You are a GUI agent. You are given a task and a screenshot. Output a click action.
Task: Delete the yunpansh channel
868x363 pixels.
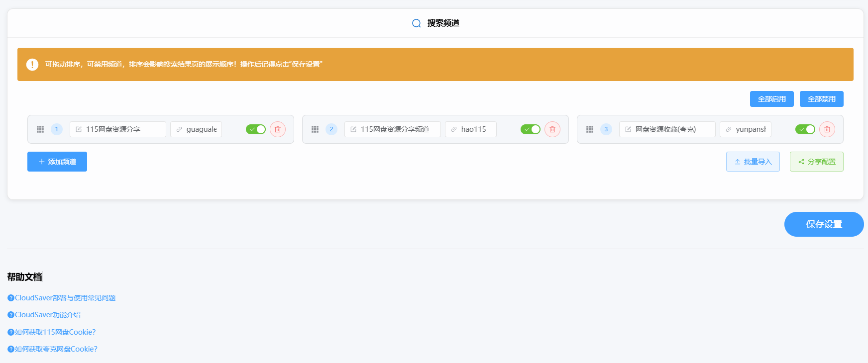tap(827, 129)
